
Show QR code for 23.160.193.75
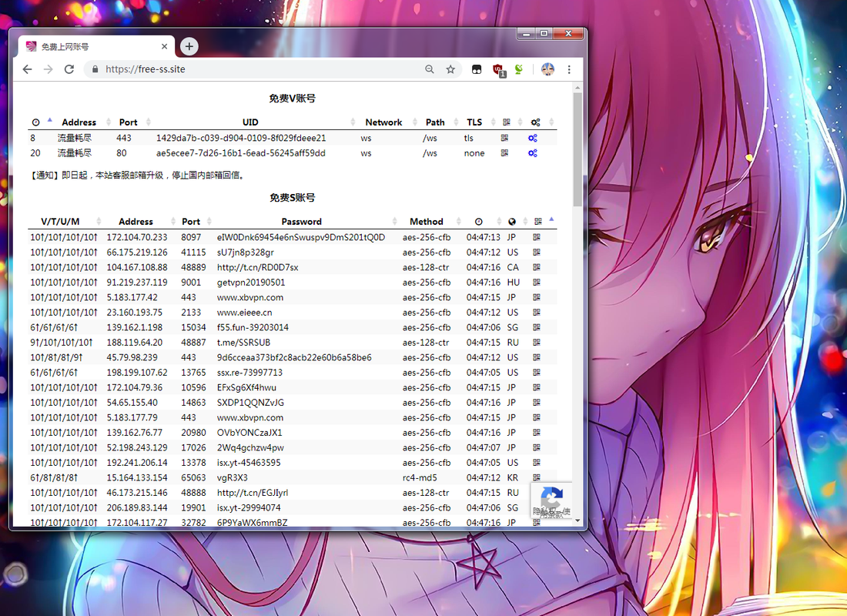point(537,313)
